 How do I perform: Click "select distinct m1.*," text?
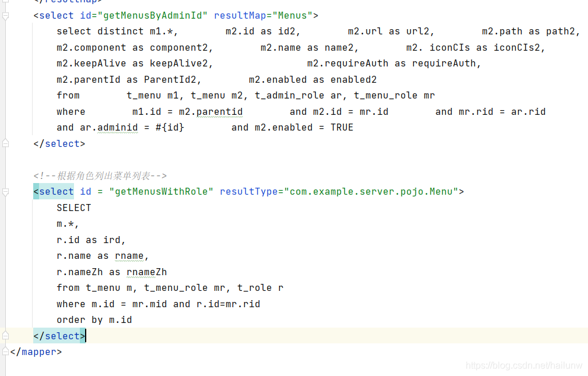pos(117,31)
